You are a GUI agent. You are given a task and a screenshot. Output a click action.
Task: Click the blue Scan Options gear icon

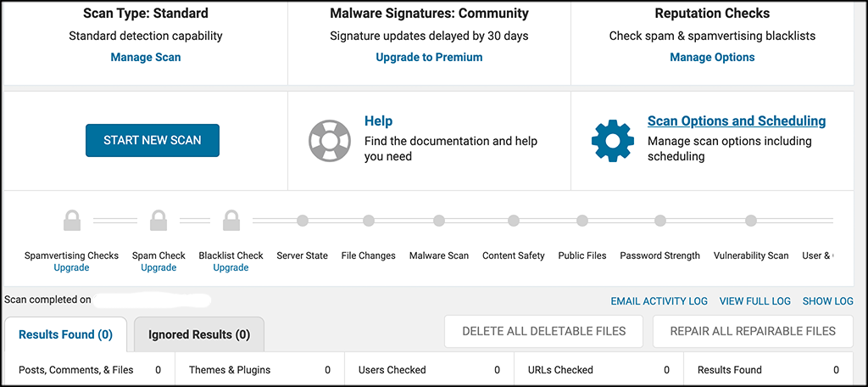point(612,140)
